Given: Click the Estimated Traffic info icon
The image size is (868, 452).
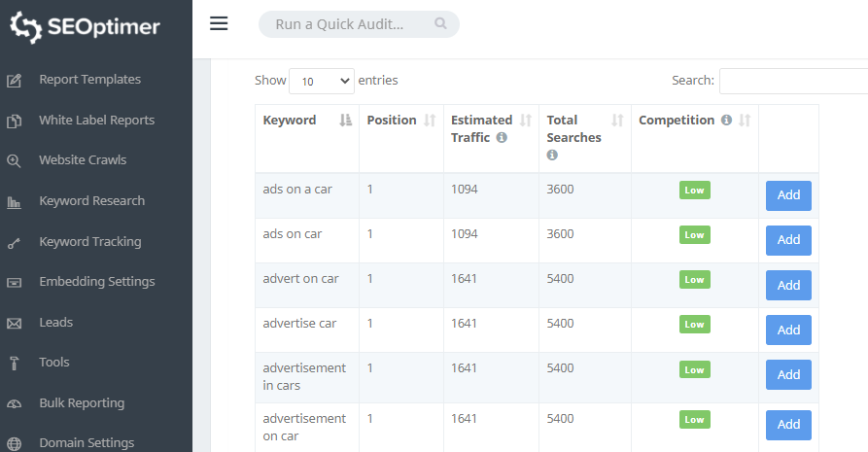Looking at the screenshot, I should tap(502, 138).
